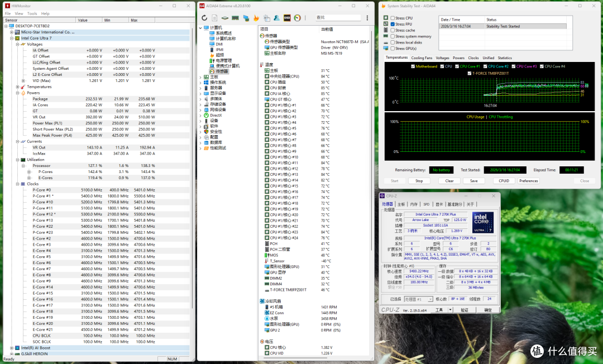The height and width of the screenshot is (364, 603).
Task: Click the network computers icon in AIDA64 toolbar
Action: (x=246, y=18)
